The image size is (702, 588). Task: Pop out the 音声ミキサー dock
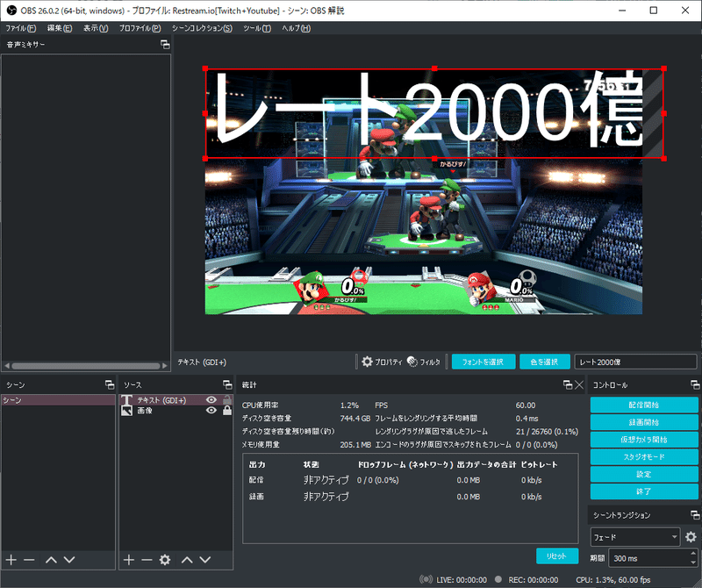pyautogui.click(x=165, y=45)
